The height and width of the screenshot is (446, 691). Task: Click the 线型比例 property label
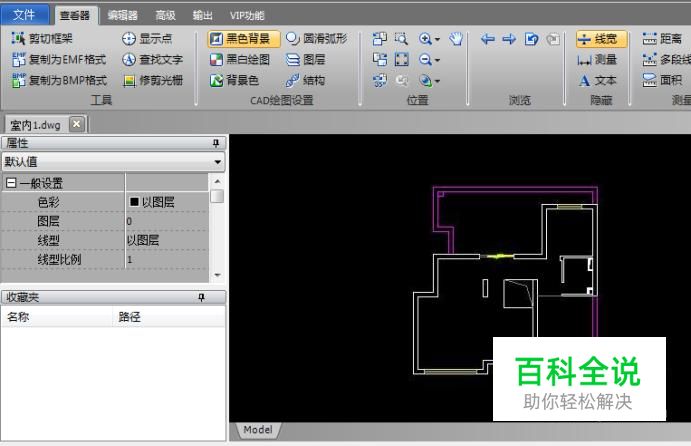coord(59,260)
